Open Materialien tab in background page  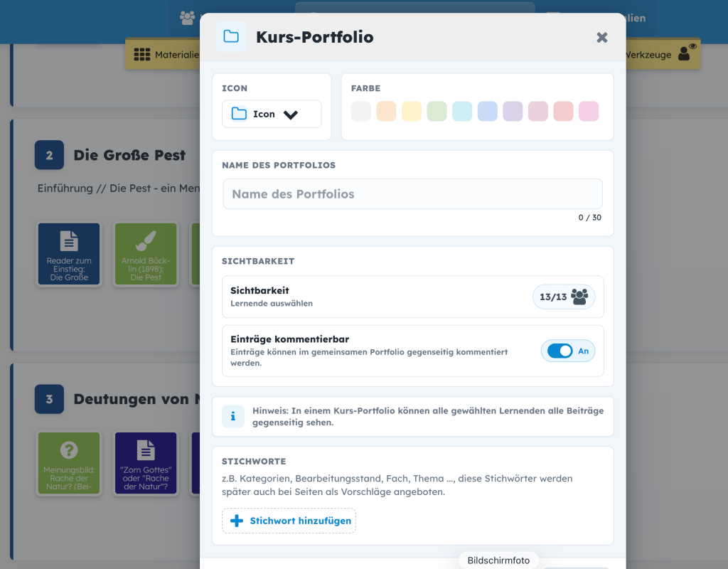pyautogui.click(x=163, y=54)
